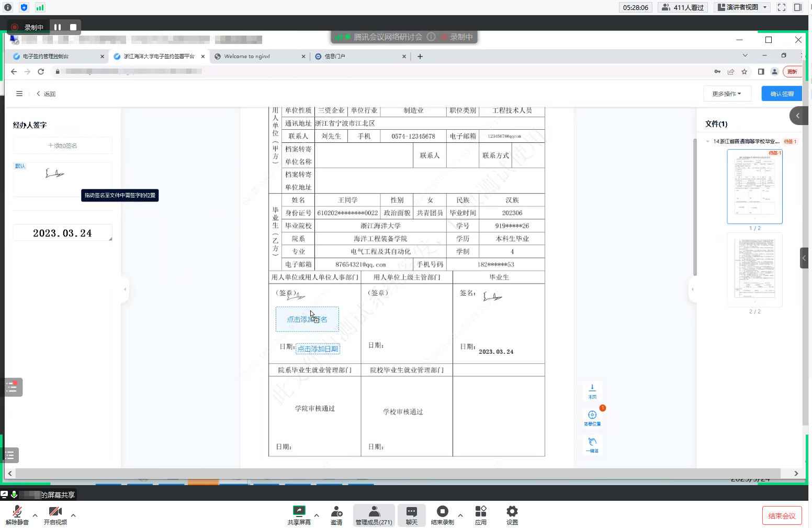
Task: Click the 点击添加日期 placeholder
Action: coord(318,349)
